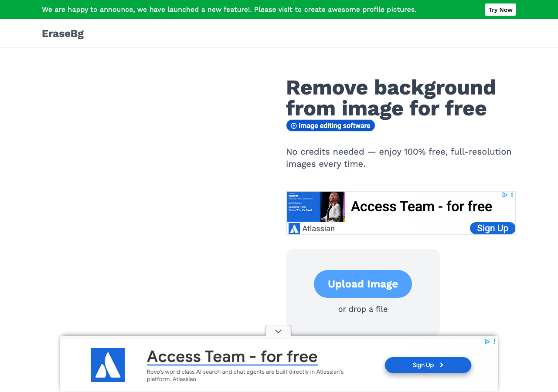
Task: Select the Image editing software badge
Action: tap(330, 125)
